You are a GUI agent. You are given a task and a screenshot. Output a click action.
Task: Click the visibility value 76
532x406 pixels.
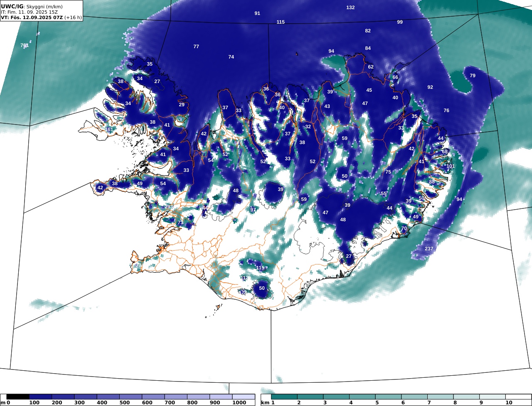[x=446, y=110]
